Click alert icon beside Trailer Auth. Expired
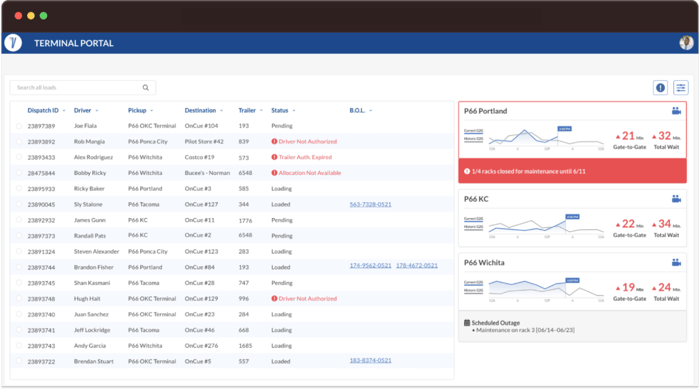The height and width of the screenshot is (389, 700). [274, 157]
